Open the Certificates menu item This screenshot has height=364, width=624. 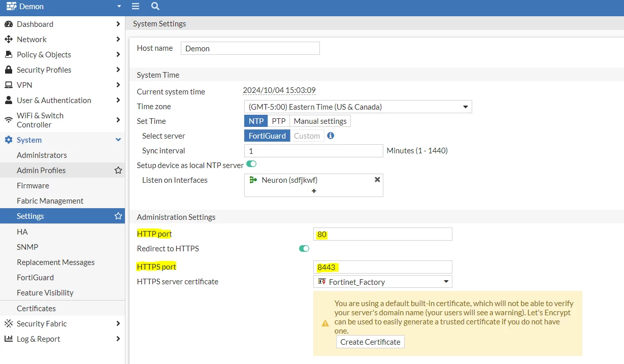[62, 308]
